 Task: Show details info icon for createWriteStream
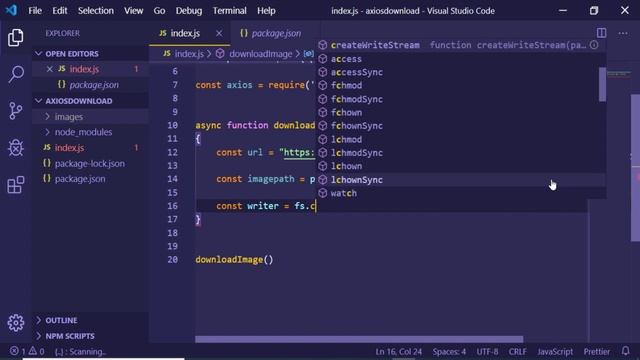pos(594,45)
